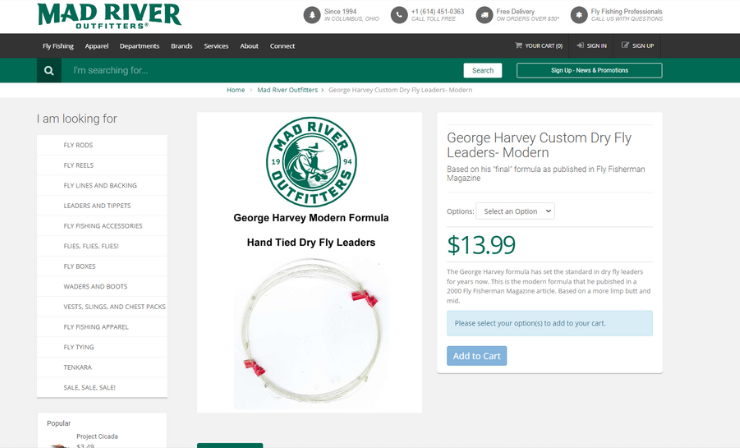740x448 pixels.
Task: Click the Sign In arrow icon
Action: click(580, 45)
